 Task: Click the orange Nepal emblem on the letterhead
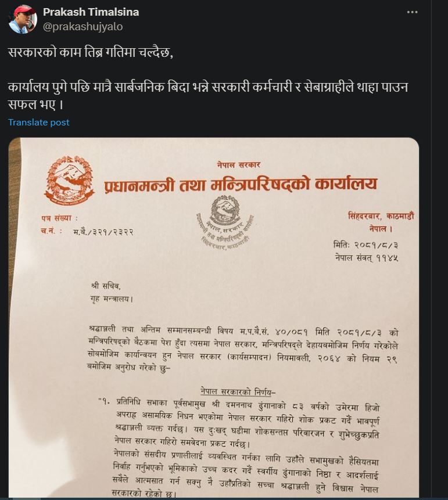point(69,180)
